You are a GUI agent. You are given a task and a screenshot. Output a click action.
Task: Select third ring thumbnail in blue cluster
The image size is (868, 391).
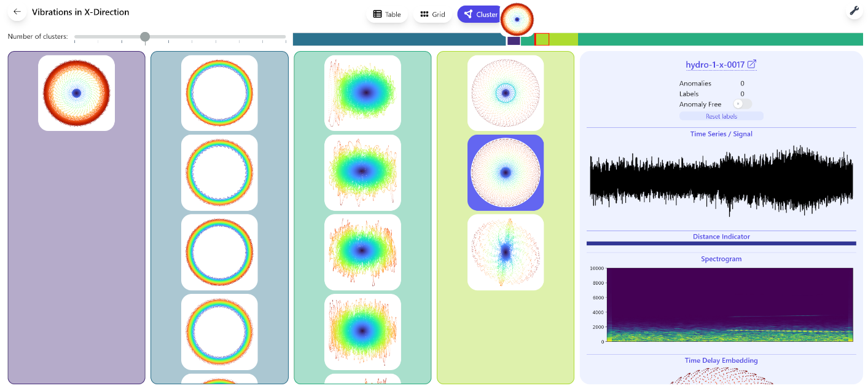[x=219, y=252]
